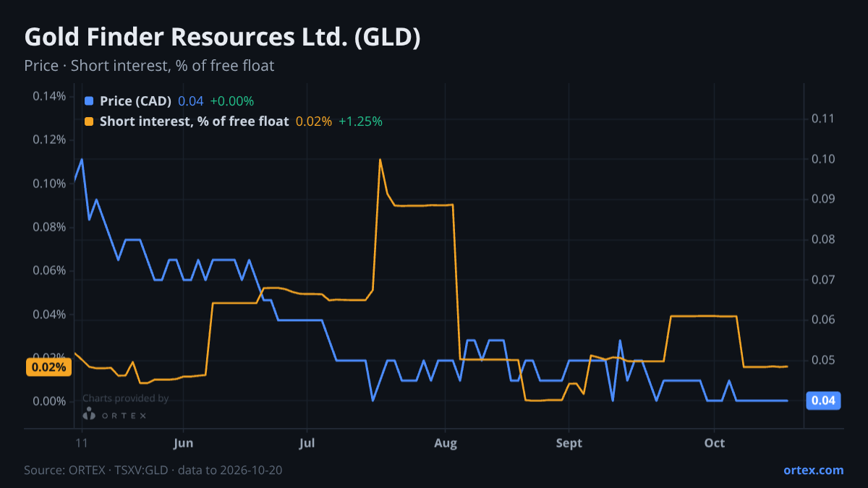Click the blue 0.04 value in the legend
The width and height of the screenshot is (868, 488).
(191, 101)
